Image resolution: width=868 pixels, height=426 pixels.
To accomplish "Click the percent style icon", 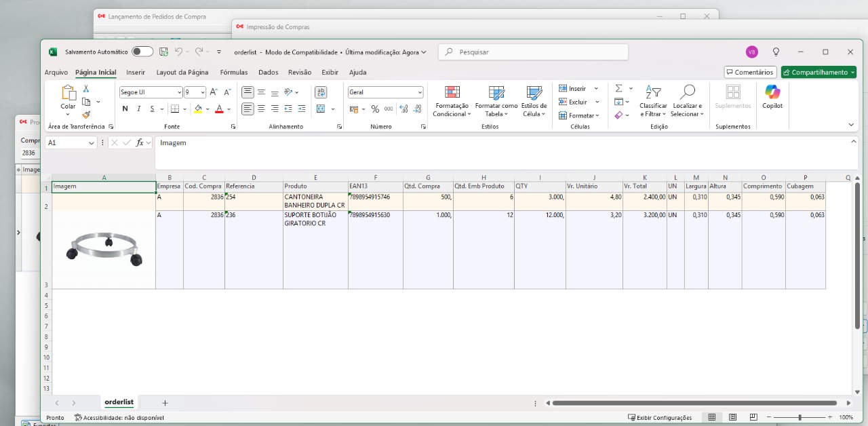I will click(x=375, y=109).
